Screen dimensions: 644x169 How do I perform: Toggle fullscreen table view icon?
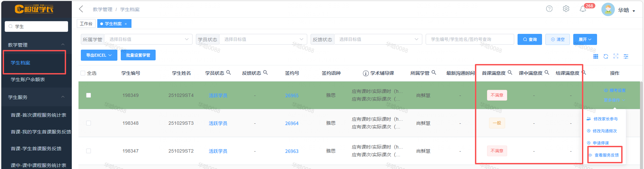[x=616, y=56]
